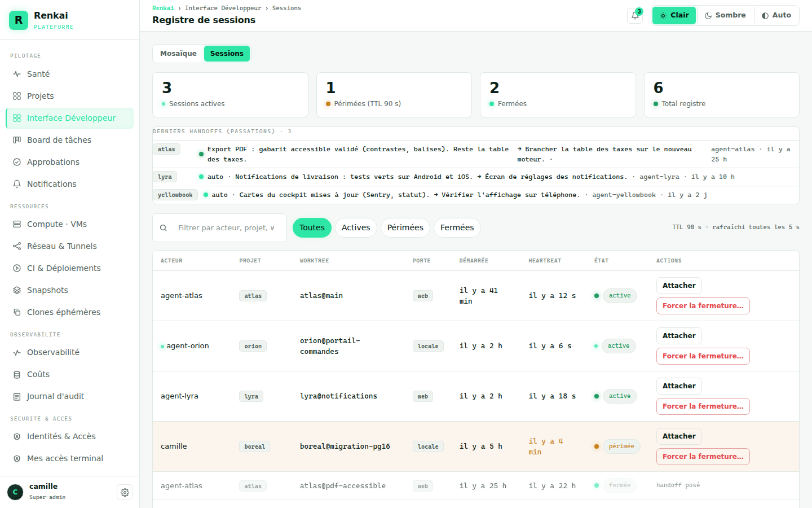Open the settings gear beside camille

point(125,492)
